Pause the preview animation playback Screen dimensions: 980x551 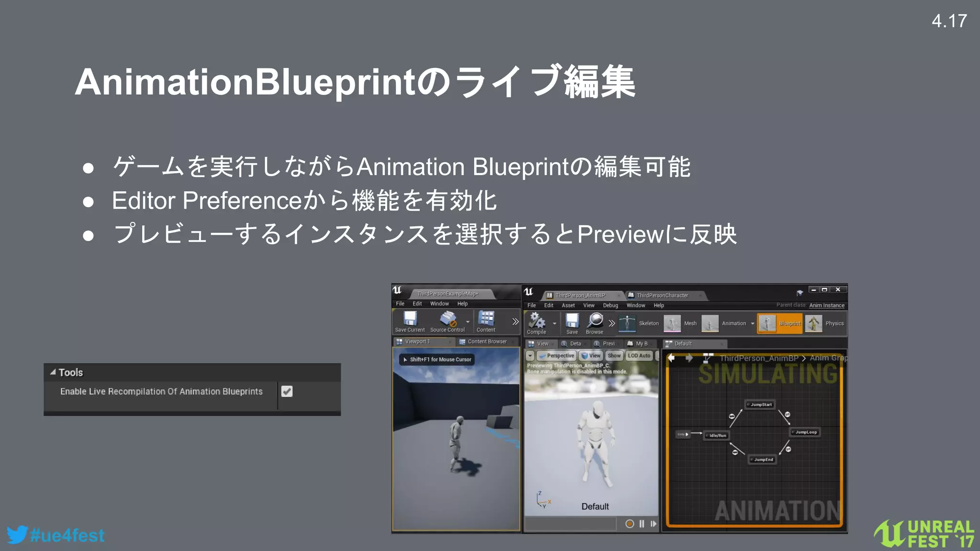pos(642,524)
